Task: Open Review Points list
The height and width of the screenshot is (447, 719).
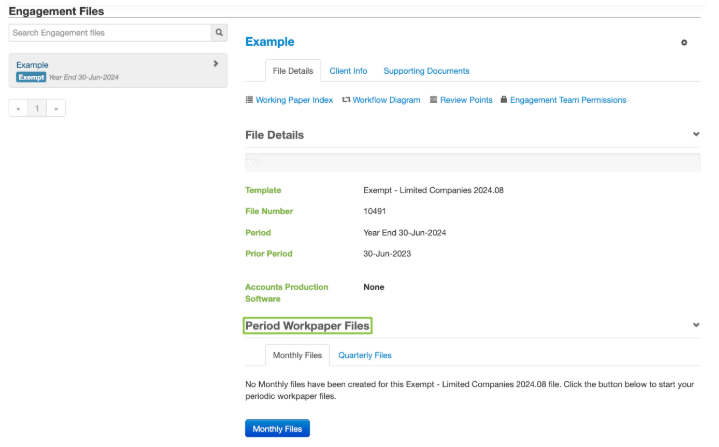Action: point(460,100)
